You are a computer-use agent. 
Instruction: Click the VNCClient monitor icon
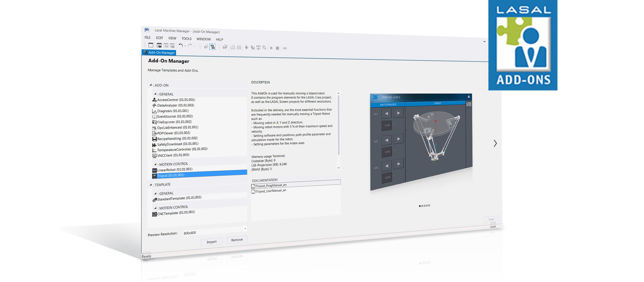[x=154, y=156]
